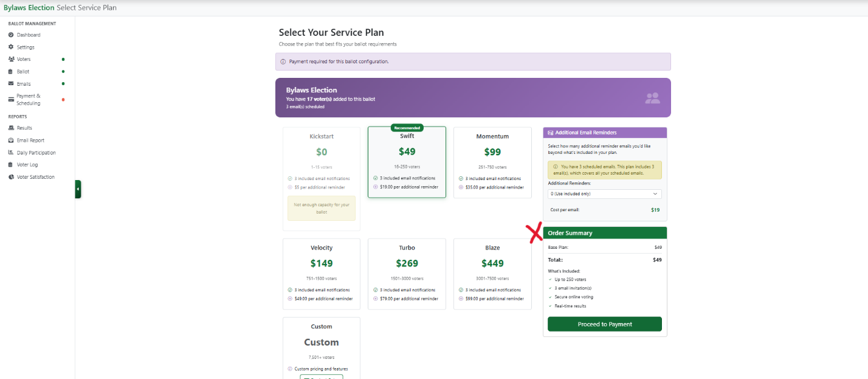Click the Ballot green status dot
Viewport: 868px width, 379px height.
pyautogui.click(x=63, y=71)
